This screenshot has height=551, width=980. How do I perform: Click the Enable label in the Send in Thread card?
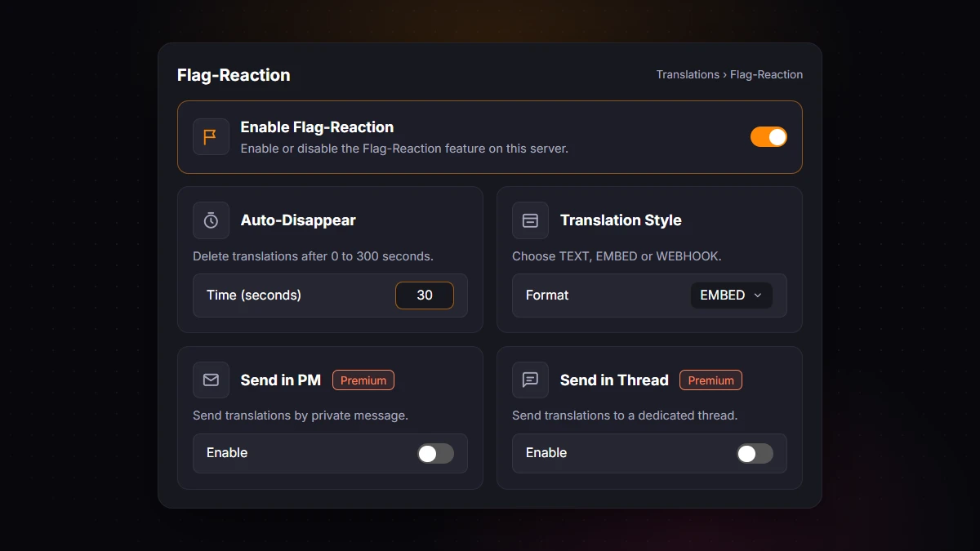click(546, 453)
